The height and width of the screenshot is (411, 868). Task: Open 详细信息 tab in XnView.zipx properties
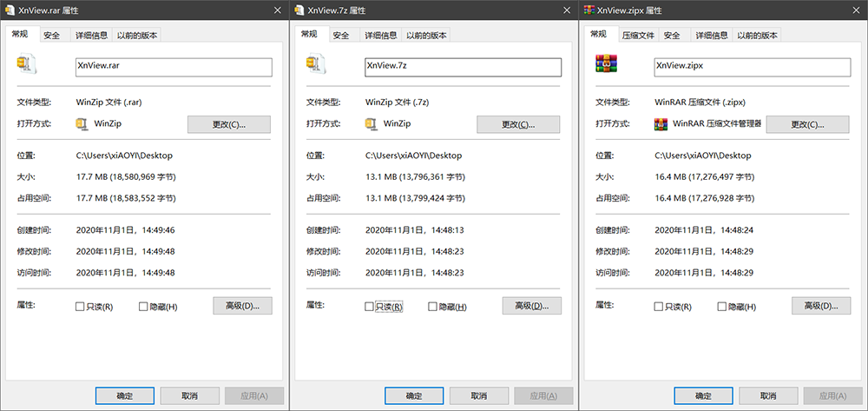tap(712, 36)
